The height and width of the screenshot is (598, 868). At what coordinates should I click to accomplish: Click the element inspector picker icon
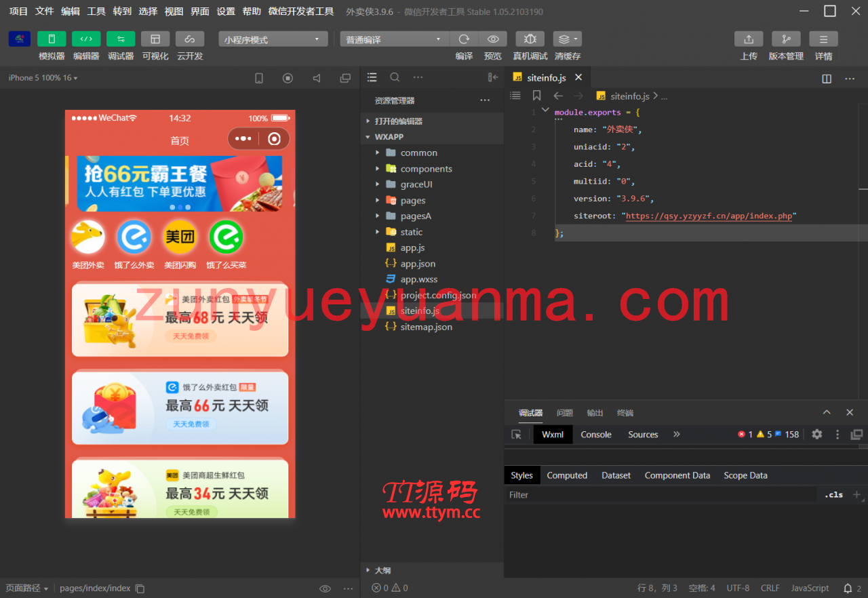[x=517, y=435]
